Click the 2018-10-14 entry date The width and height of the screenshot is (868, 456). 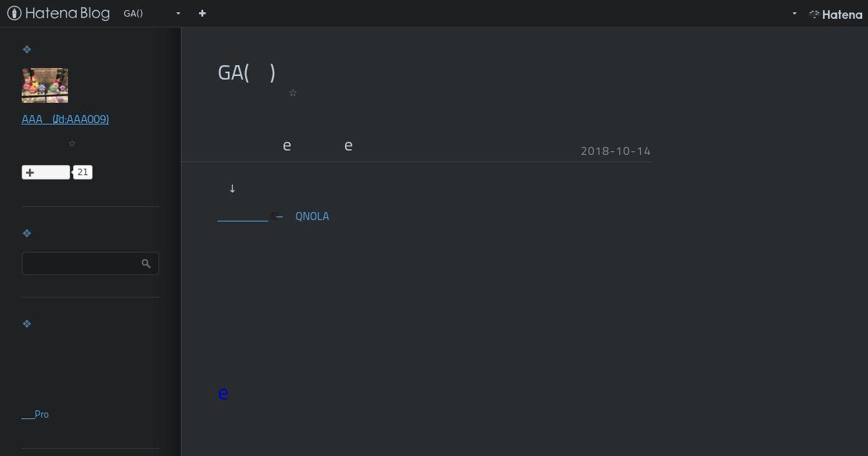point(616,151)
